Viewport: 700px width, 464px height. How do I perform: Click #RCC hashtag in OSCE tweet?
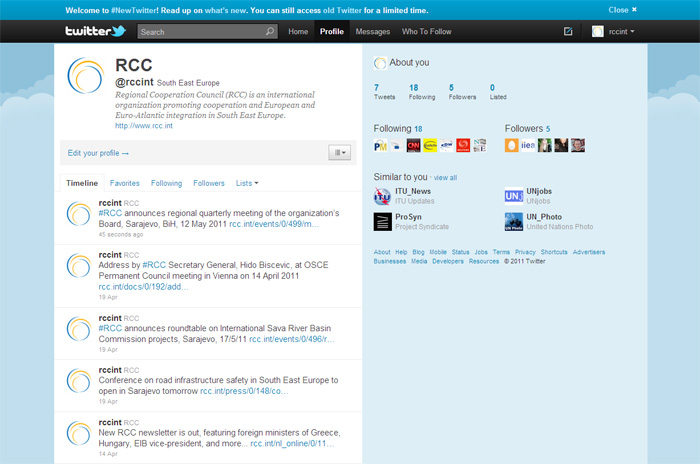coord(154,265)
